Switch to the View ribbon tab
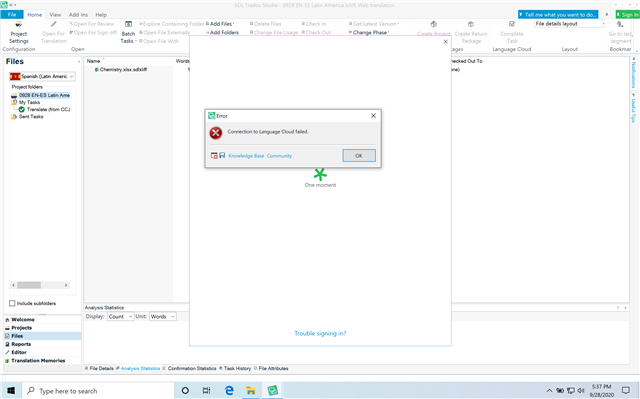Screen dimensions: 640x399 coord(55,15)
